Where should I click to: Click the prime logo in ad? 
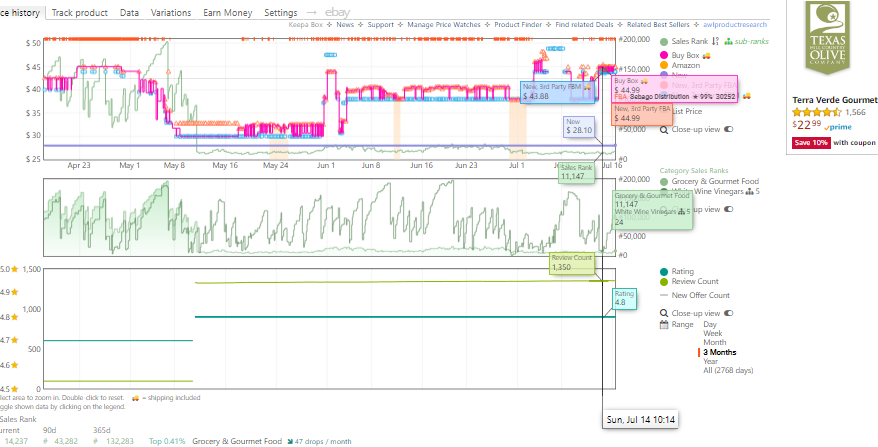pyautogui.click(x=837, y=127)
